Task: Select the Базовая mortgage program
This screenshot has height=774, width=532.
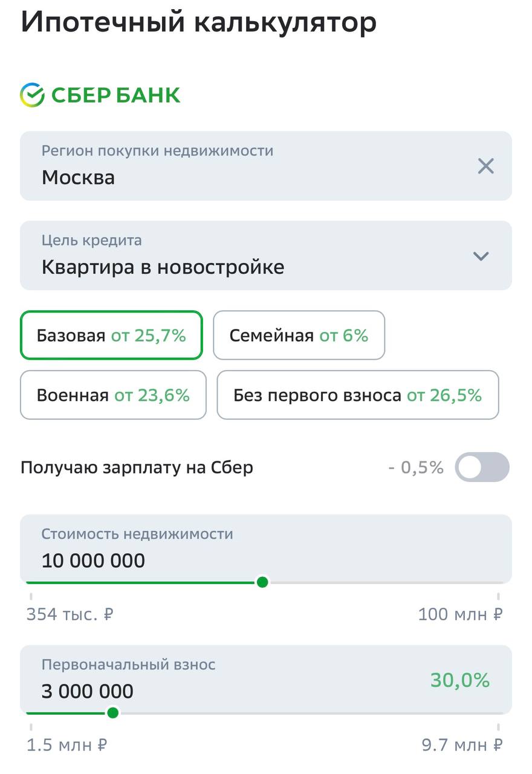Action: click(x=111, y=335)
